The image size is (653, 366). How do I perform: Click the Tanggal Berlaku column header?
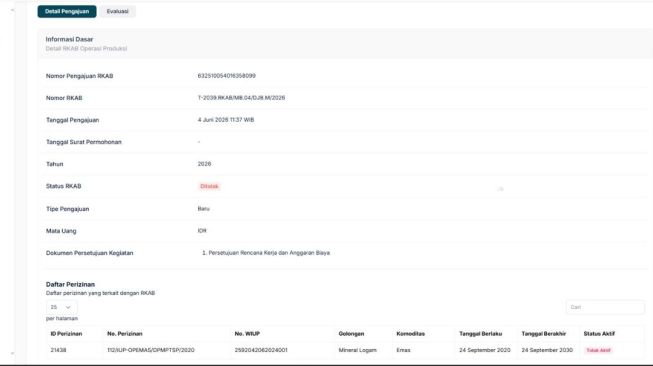point(481,334)
